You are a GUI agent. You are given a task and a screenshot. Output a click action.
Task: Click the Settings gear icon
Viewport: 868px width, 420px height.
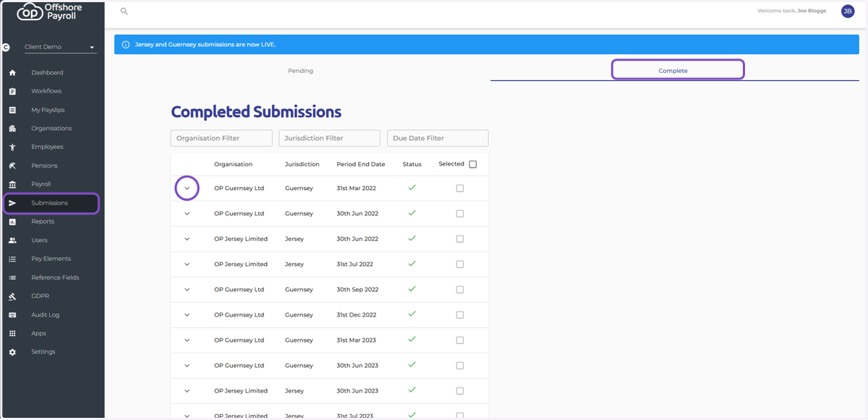[12, 352]
